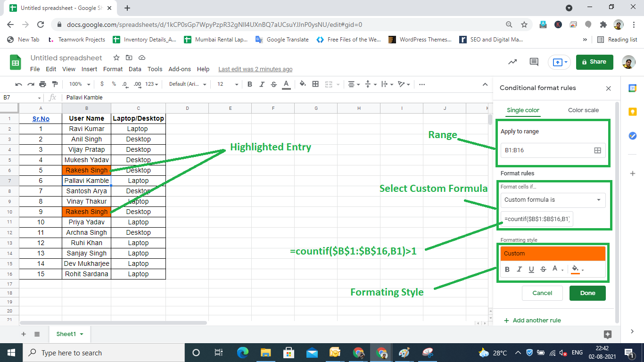The width and height of the screenshot is (644, 362).
Task: Click the plus icon to get add-ons
Action: [633, 173]
